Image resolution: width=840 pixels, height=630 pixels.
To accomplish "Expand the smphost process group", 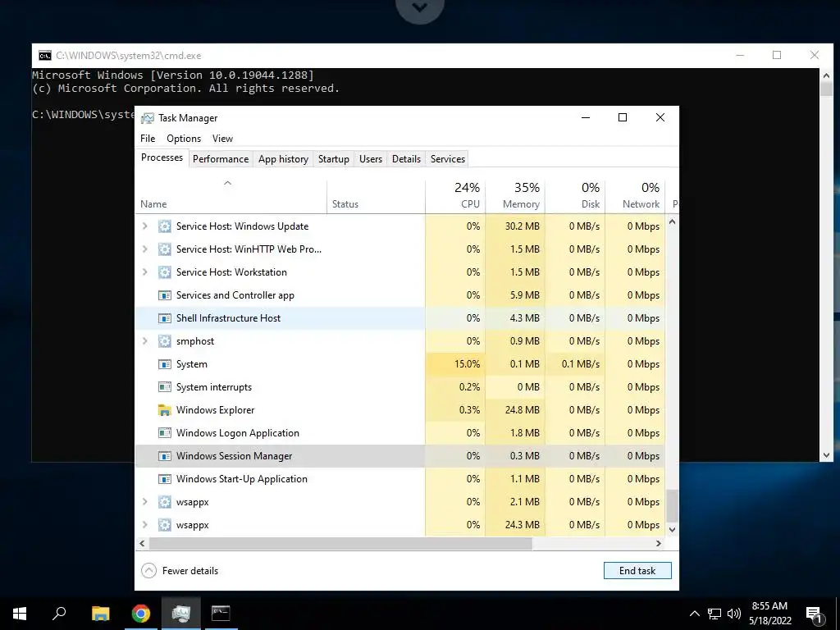I will pyautogui.click(x=144, y=341).
